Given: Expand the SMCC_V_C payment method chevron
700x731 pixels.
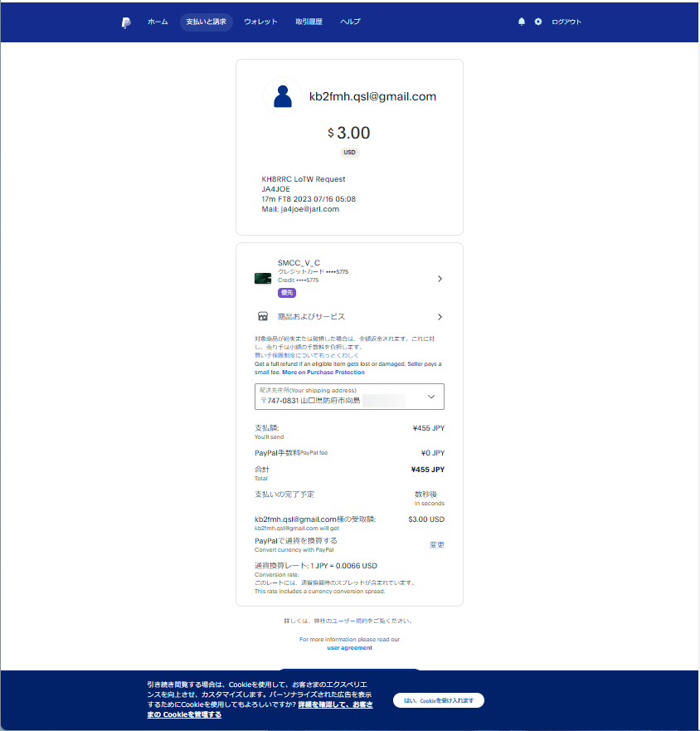Looking at the screenshot, I should coord(440,279).
